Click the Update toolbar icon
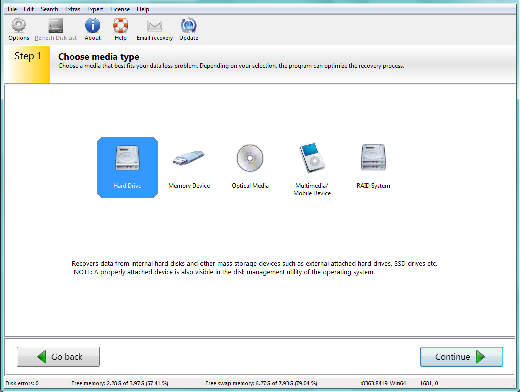This screenshot has height=392, width=520. [189, 25]
